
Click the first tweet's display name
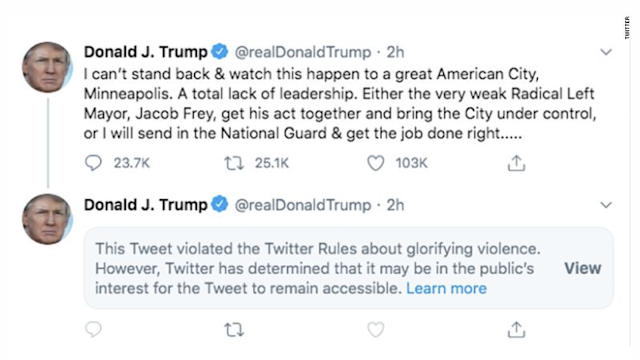146,52
